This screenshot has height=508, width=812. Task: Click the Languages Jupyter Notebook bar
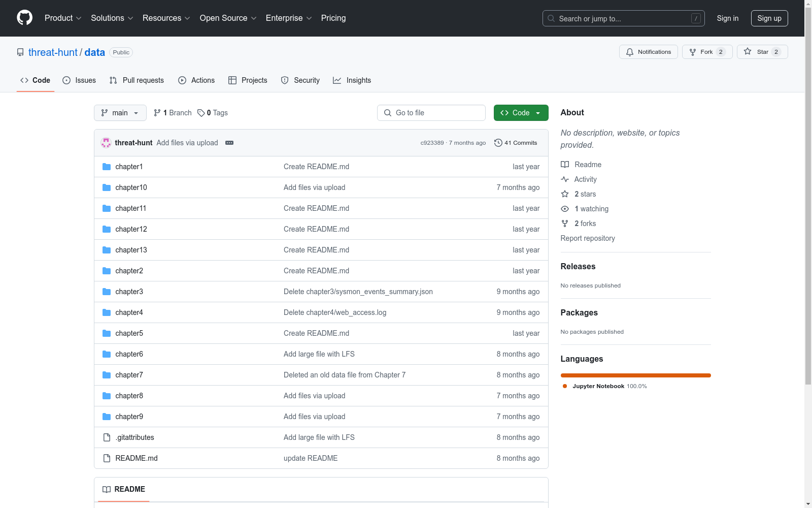pos(636,375)
